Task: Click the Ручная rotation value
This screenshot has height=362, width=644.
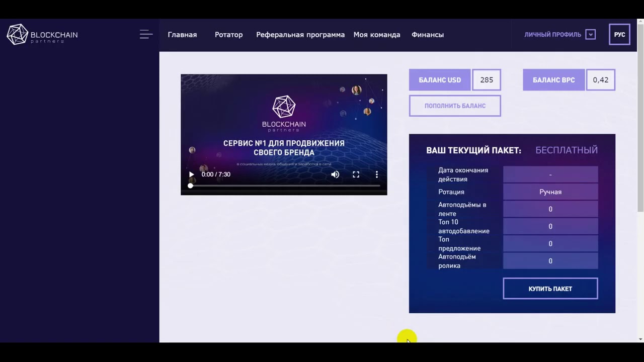Action: [x=550, y=192]
